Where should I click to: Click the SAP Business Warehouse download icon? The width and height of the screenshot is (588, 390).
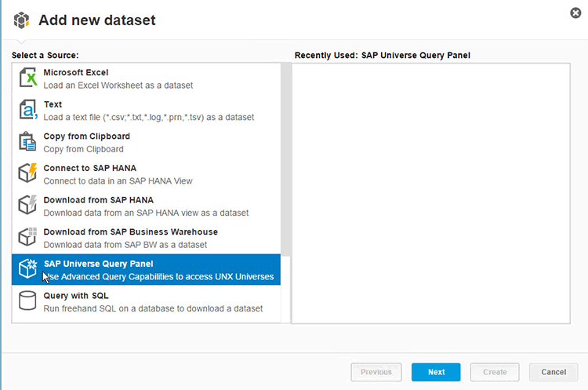point(28,237)
